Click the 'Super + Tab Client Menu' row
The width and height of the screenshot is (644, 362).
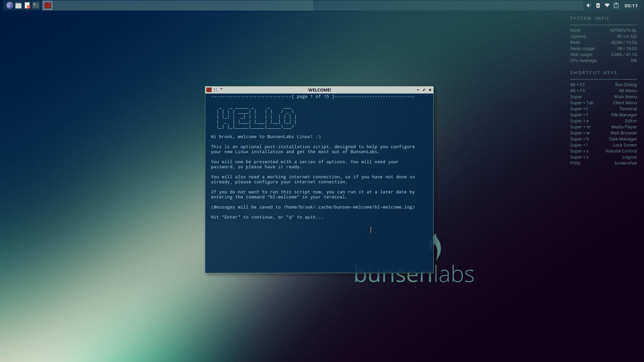(603, 103)
